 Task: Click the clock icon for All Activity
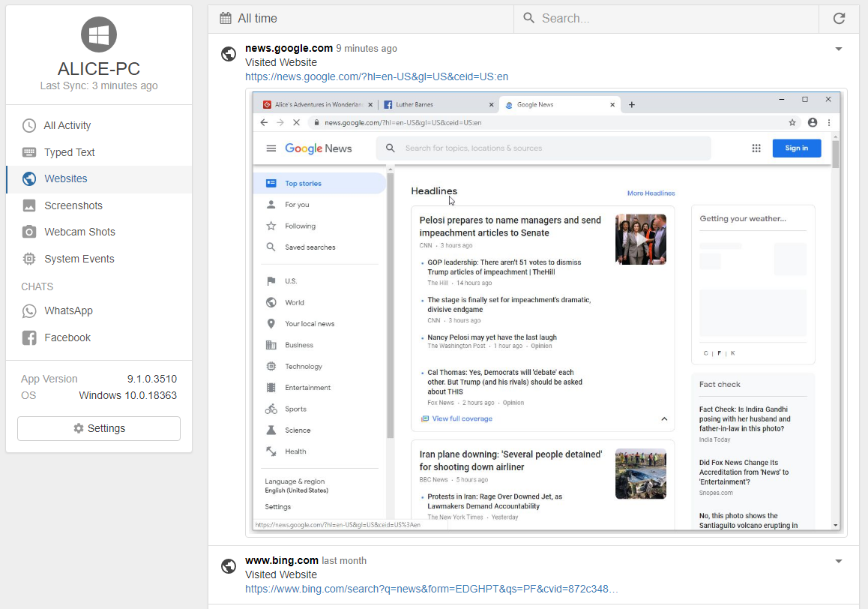coord(28,125)
